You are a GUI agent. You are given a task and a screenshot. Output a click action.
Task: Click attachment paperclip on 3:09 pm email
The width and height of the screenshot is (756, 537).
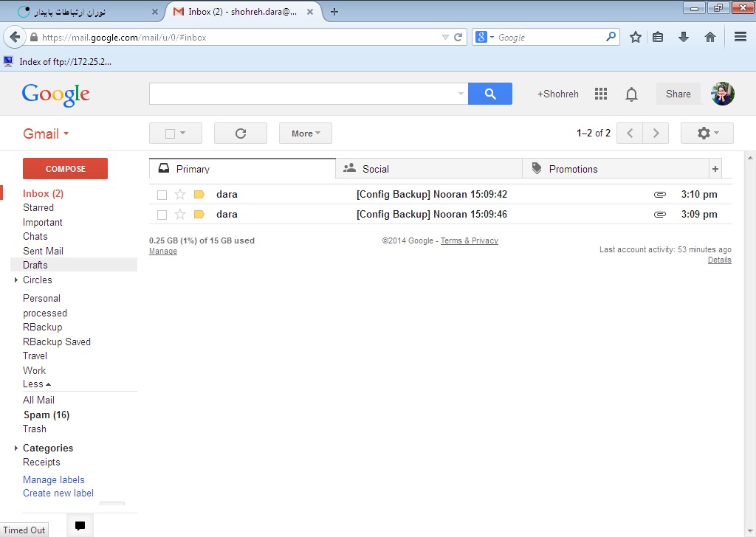659,215
